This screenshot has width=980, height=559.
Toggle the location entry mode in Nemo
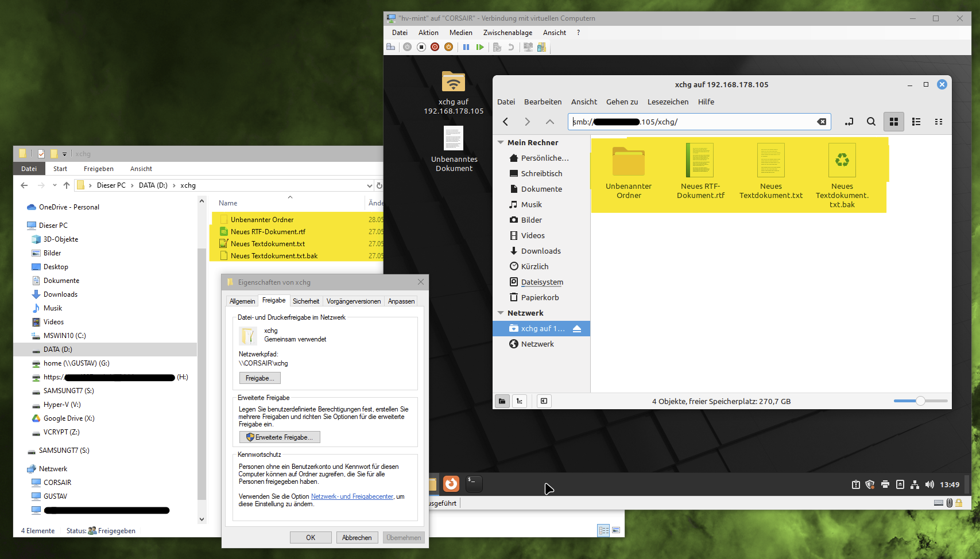pyautogui.click(x=849, y=122)
